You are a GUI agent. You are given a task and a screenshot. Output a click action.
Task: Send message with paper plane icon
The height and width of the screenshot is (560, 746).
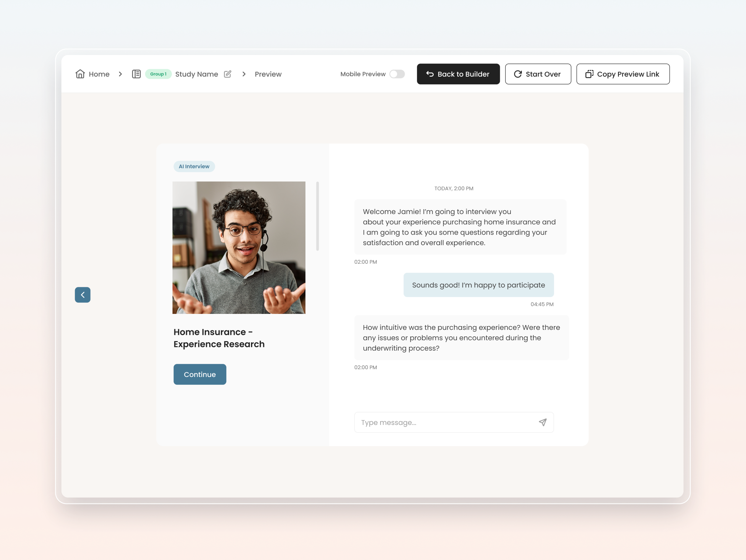542,422
